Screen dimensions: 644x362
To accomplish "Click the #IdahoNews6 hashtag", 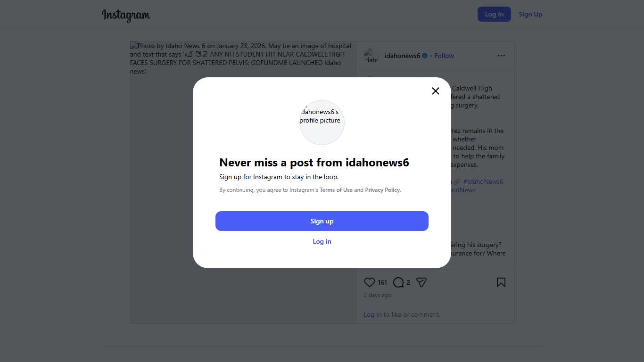I will (x=483, y=181).
